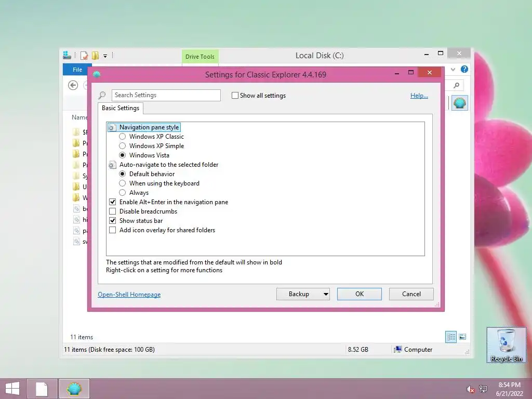
Task: Uncheck Show status bar
Action: click(x=113, y=220)
